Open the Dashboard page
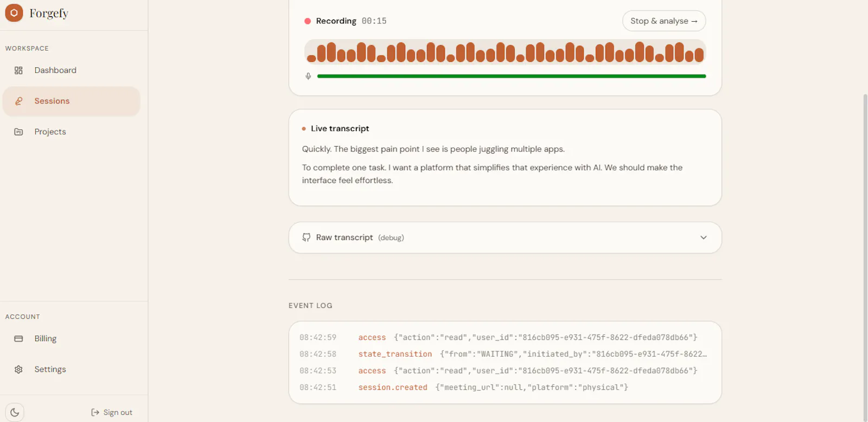Screen dimensions: 868x422 click(x=72, y=71)
